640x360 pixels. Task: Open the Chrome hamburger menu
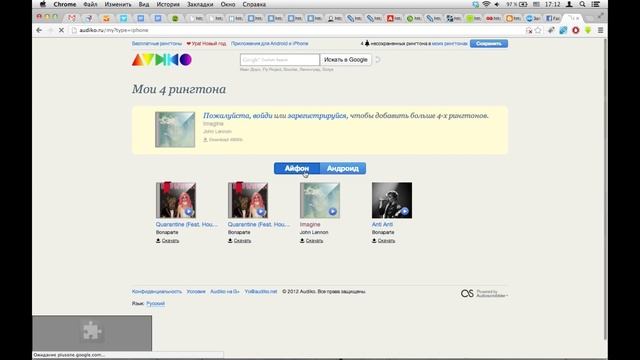pyautogui.click(x=600, y=30)
